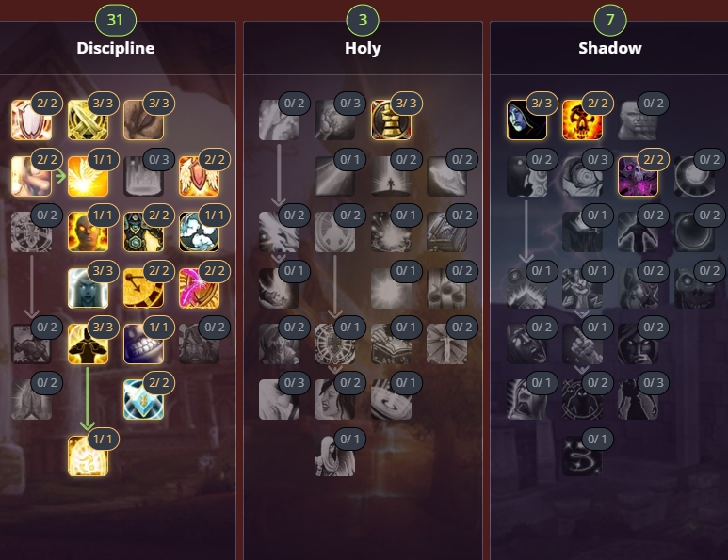Click the Power Infusion glowing-eyes talent
This screenshot has height=560, width=728.
pyautogui.click(x=88, y=232)
